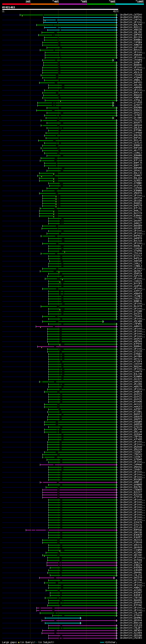Viewport: 146px width, 644px height.
Task: Open hit UniRef100_C4P742
Action: pos(131,20)
